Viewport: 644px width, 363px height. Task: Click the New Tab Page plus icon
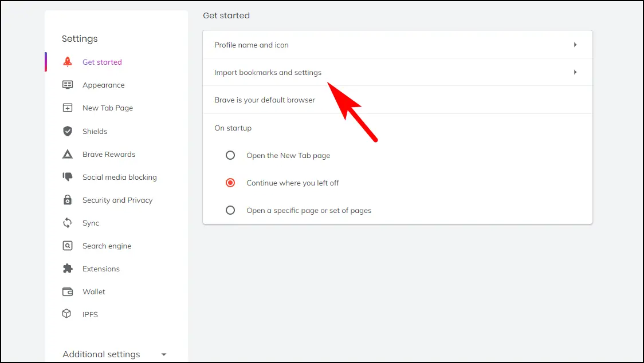click(x=68, y=108)
